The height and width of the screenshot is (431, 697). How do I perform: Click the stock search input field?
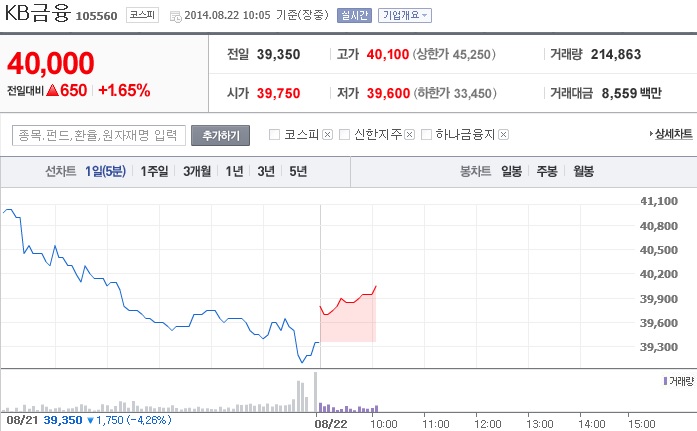98,134
